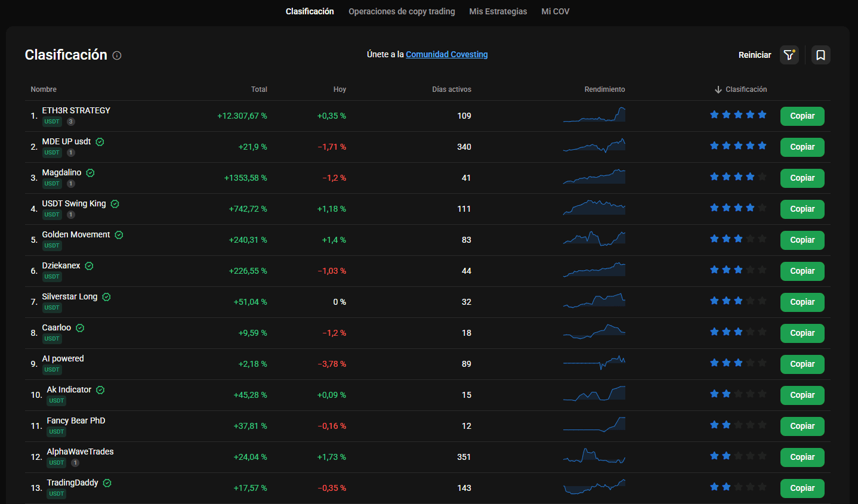This screenshot has height=504, width=858.
Task: Click the verified badge next to Silverstar Long
Action: (107, 297)
